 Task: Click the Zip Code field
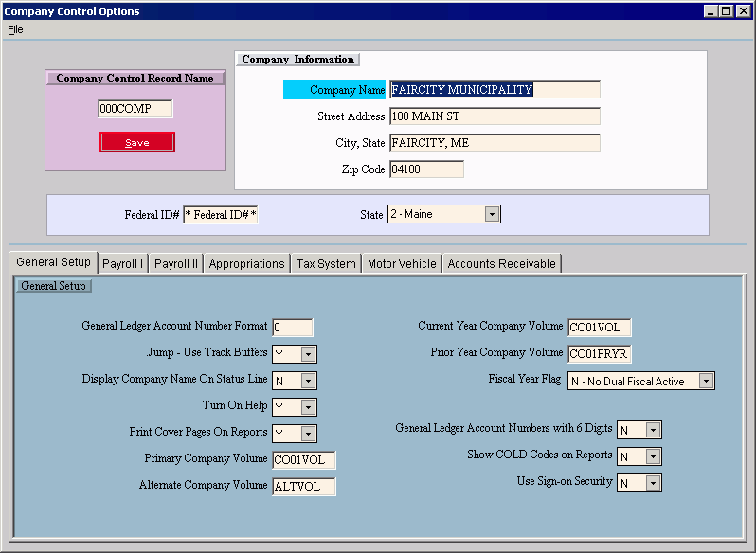(426, 169)
